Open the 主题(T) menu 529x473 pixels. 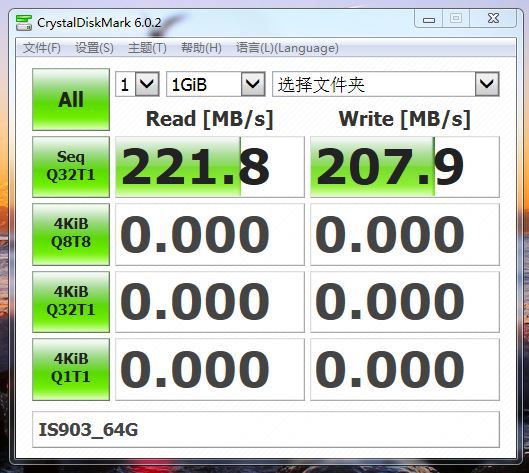click(x=147, y=48)
